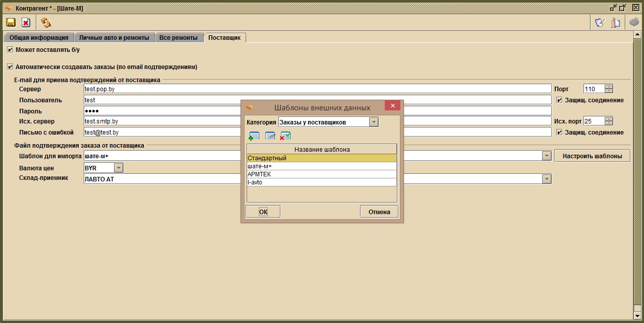Viewport: 644px width, 323px height.
Task: Decrease the Исх. порт value
Action: (x=609, y=123)
